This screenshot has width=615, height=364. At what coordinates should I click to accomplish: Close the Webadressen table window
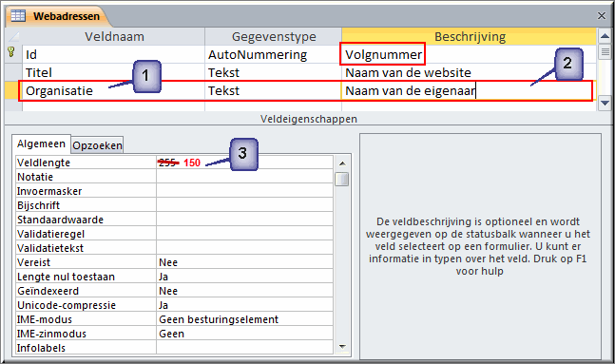click(x=602, y=16)
